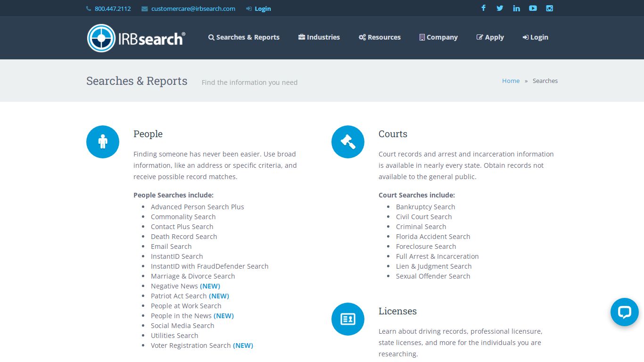Image resolution: width=644 pixels, height=362 pixels.
Task: Click the People section heading
Action: [x=148, y=134]
